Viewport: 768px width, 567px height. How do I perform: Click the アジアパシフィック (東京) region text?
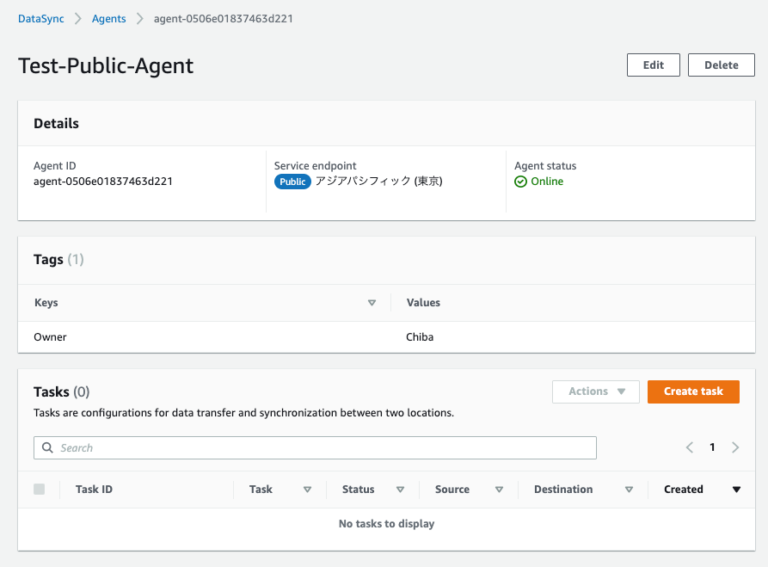coord(379,181)
